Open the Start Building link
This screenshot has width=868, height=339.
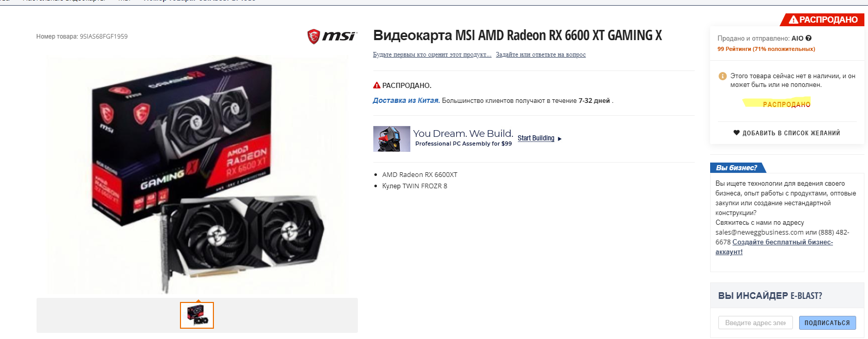coord(536,138)
